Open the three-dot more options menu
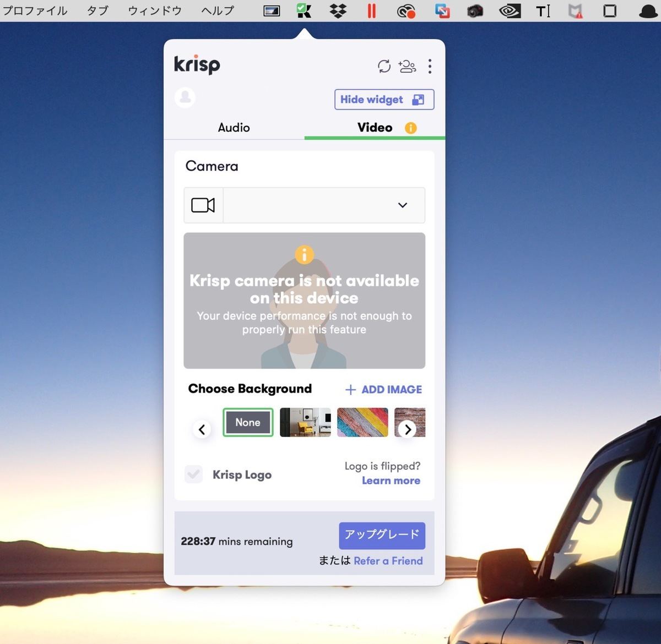 click(430, 67)
